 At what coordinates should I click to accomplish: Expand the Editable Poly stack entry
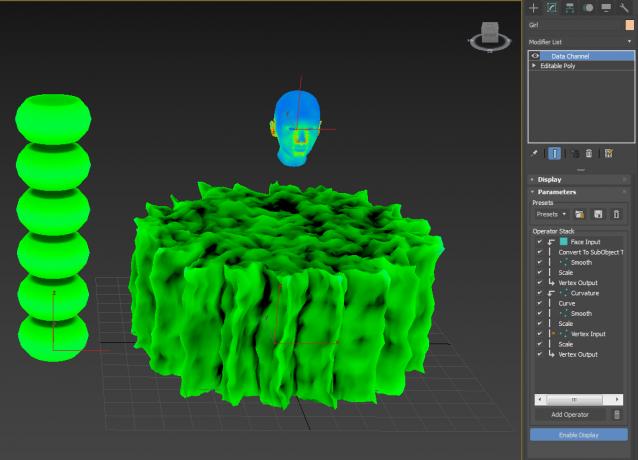(534, 65)
